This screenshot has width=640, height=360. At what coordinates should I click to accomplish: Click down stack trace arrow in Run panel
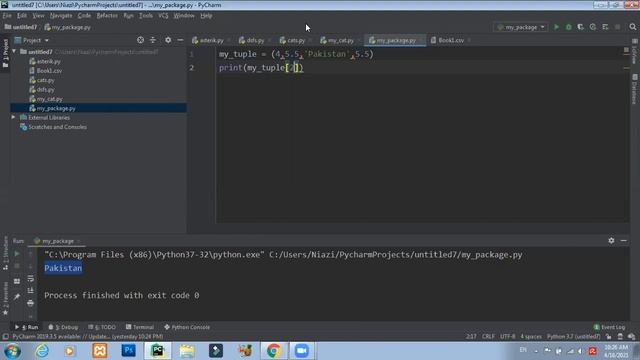[x=31, y=266]
